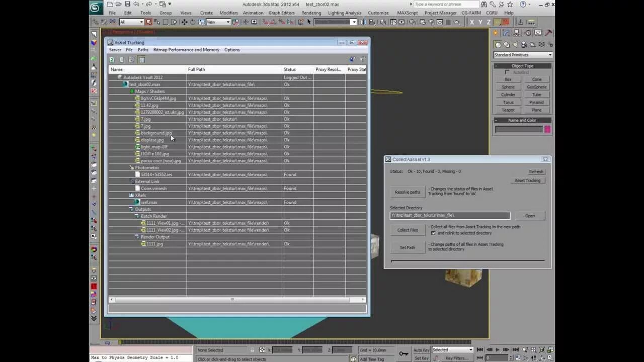Screen dimensions: 644x362
Task: Select the Lights category icon
Action: pyautogui.click(x=515, y=44)
